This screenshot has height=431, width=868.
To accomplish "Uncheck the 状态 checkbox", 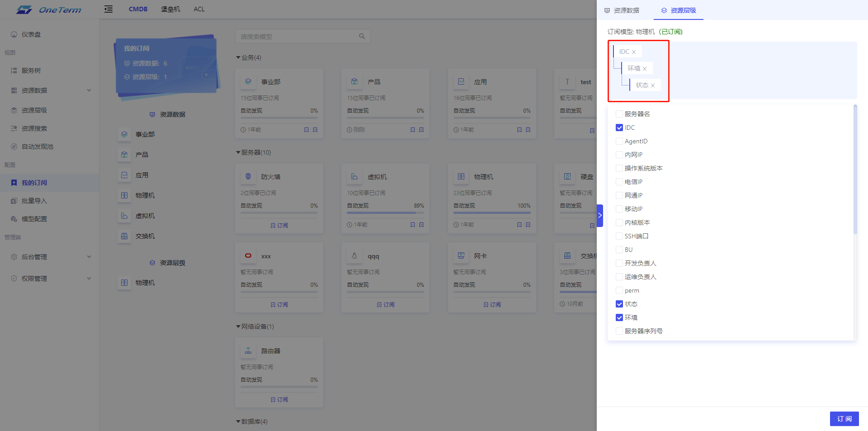I will pyautogui.click(x=619, y=304).
